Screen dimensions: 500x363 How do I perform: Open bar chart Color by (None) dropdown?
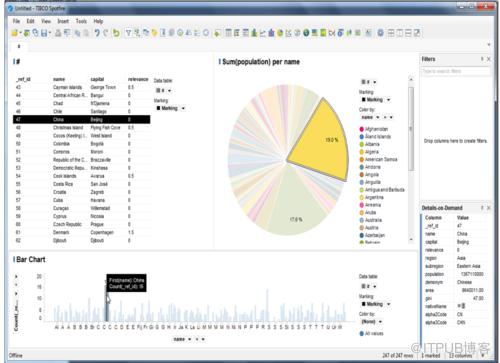pos(372,322)
